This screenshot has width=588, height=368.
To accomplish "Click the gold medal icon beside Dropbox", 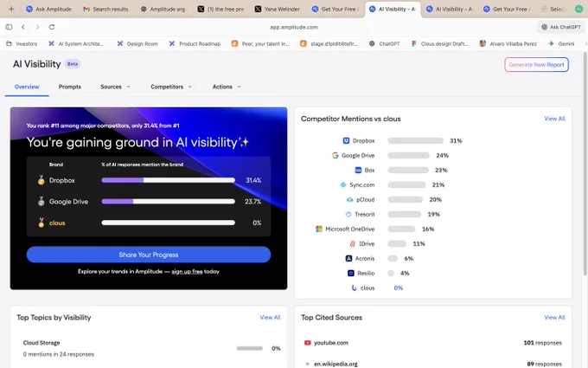I will (41, 180).
